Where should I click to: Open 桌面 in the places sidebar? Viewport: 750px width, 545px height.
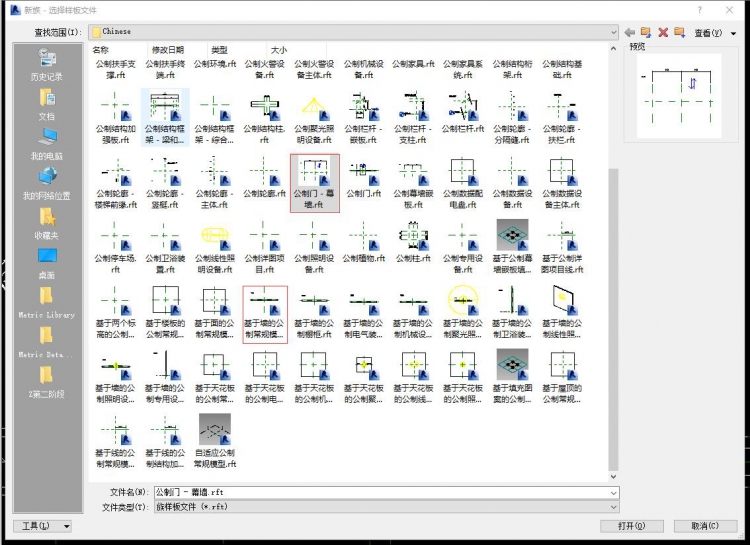(x=46, y=263)
